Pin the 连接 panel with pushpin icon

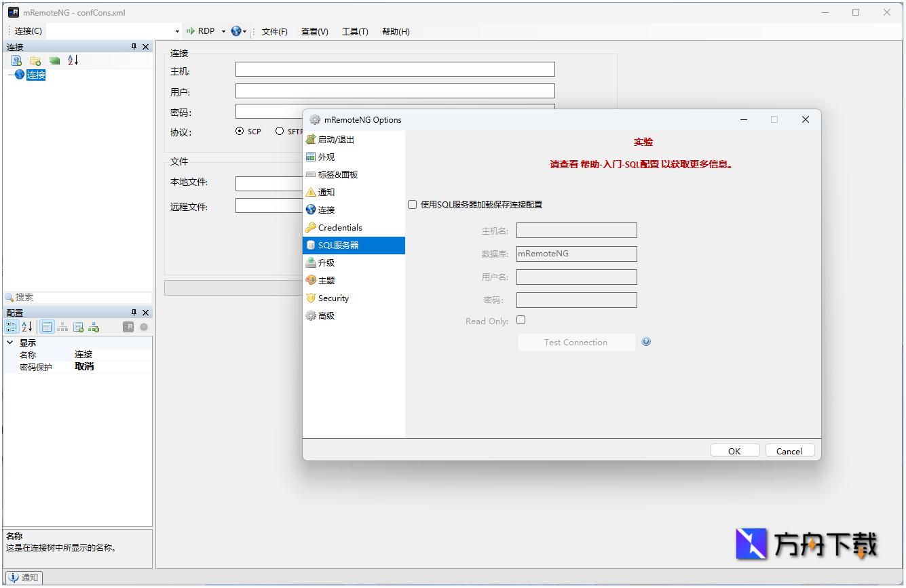[134, 47]
